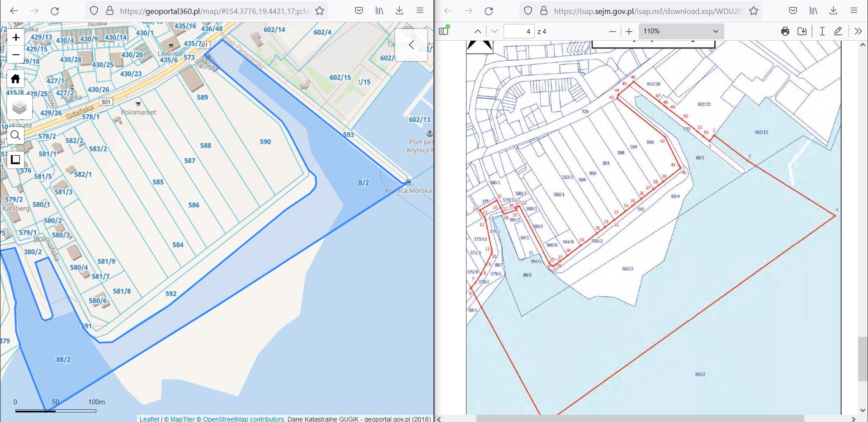This screenshot has width=868, height=422.
Task: Open the 110% zoom level dropdown
Action: 680,31
